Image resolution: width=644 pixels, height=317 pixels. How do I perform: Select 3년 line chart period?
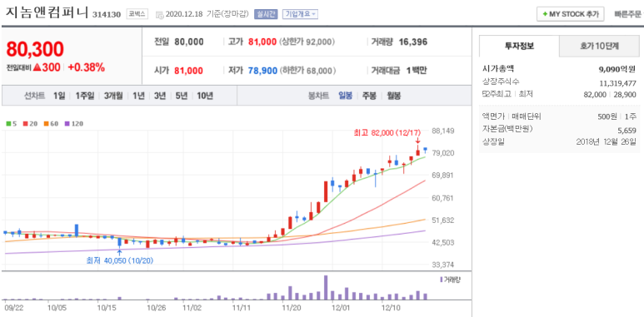pyautogui.click(x=160, y=96)
